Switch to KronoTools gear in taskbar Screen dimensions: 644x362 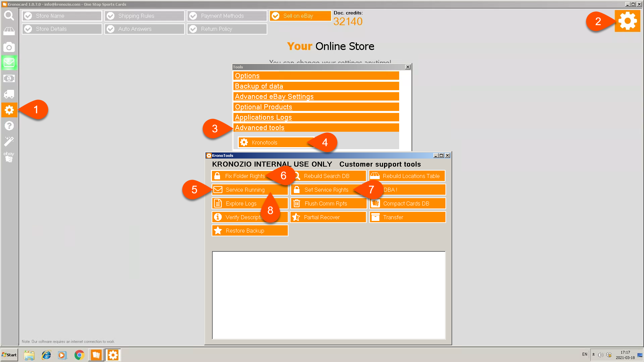point(113,355)
